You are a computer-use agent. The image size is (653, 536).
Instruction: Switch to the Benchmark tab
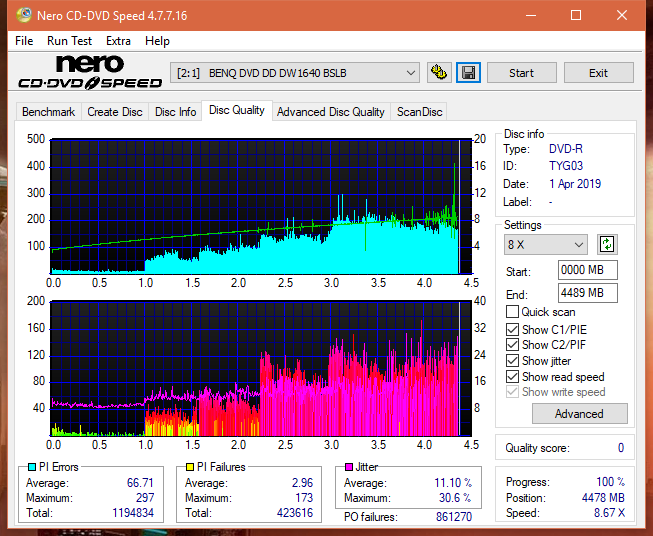(49, 112)
